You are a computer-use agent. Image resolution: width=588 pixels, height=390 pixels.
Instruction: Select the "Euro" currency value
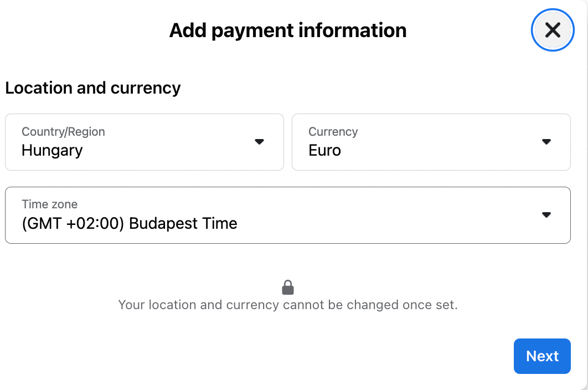(x=324, y=151)
